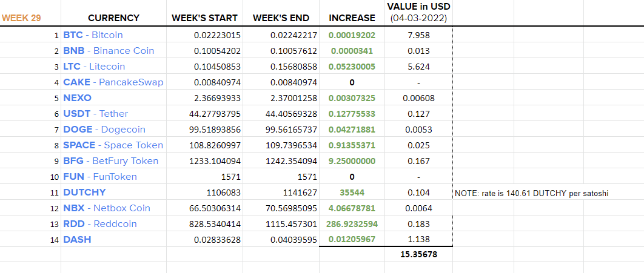Open the BFG - BetFury Token link
Viewport: 644px width, 273px height.
111,160
